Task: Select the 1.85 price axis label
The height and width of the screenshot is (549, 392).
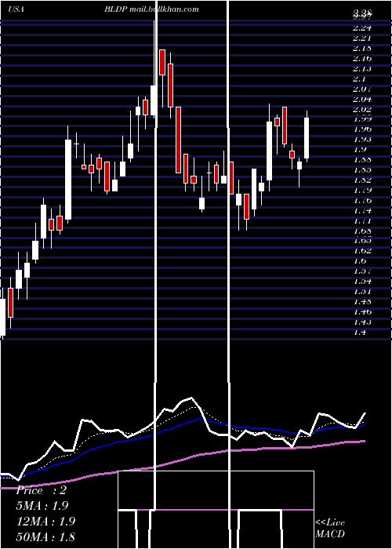Action: (362, 170)
